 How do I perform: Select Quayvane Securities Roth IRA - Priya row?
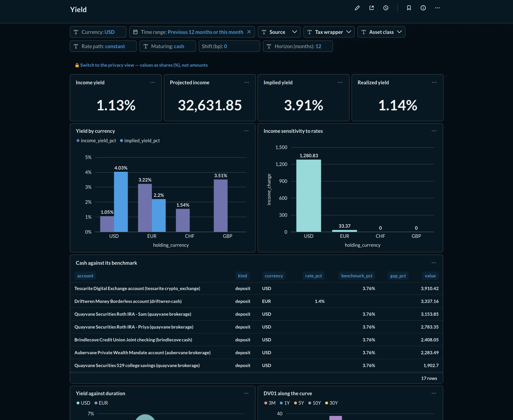coord(256,327)
